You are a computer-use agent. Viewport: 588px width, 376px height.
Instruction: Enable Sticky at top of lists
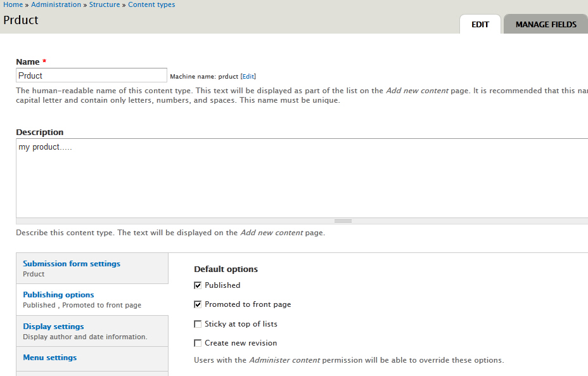pos(198,324)
